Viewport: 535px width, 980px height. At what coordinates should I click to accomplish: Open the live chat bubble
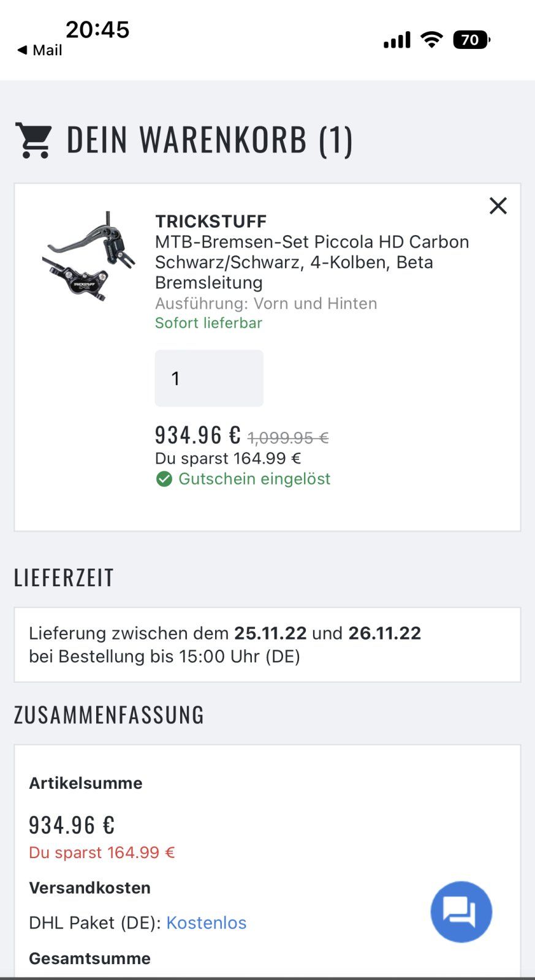(x=461, y=911)
